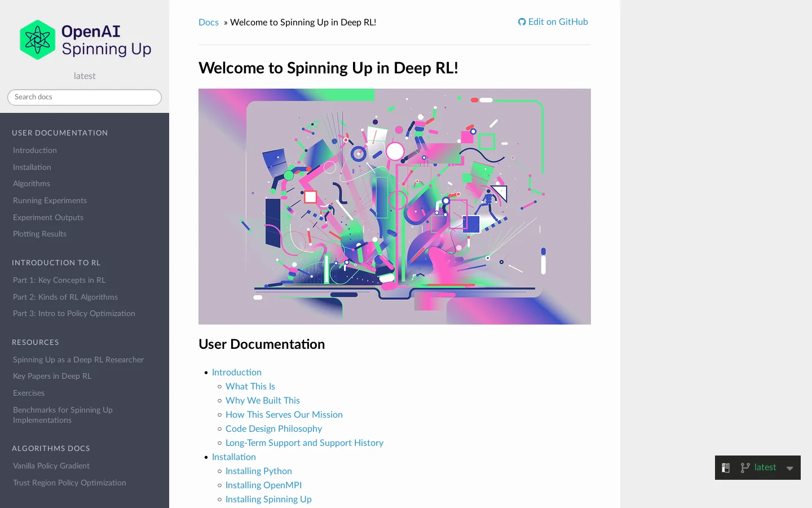Click the Introduction link in page contents
The height and width of the screenshot is (508, 812).
click(236, 373)
